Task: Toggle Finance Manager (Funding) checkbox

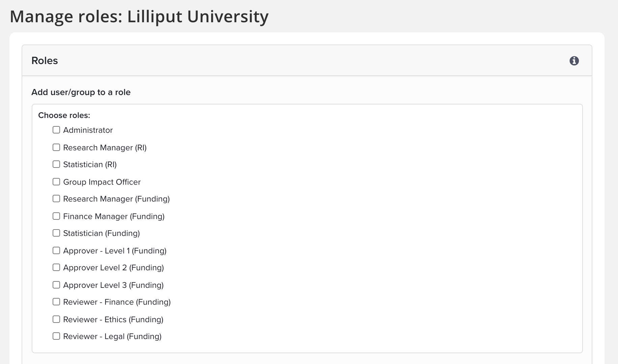Action: [56, 216]
